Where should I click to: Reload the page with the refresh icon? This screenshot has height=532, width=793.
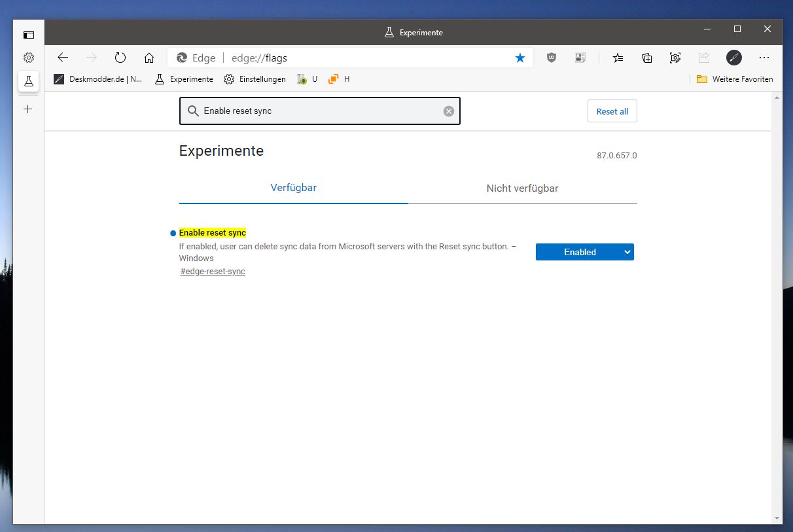click(120, 58)
